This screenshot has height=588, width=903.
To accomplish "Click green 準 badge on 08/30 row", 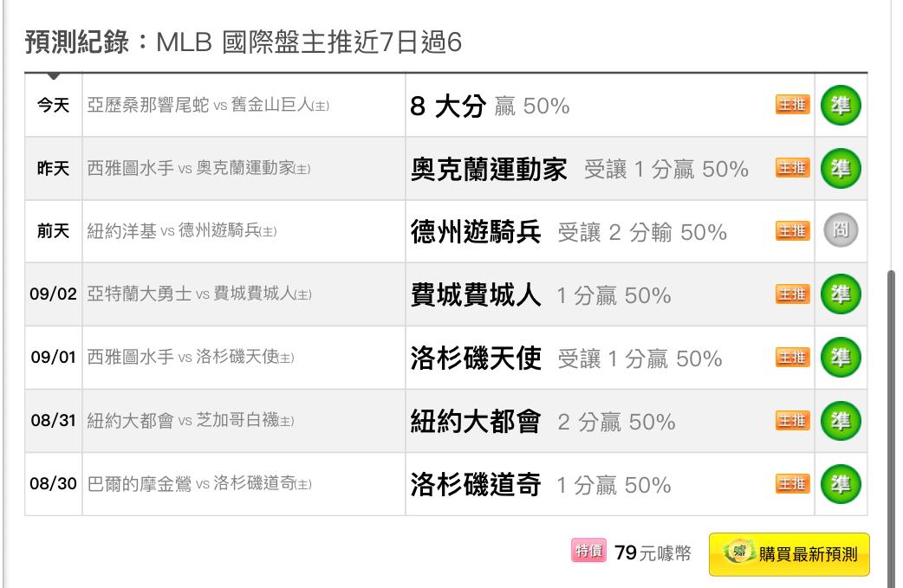I will click(x=841, y=484).
